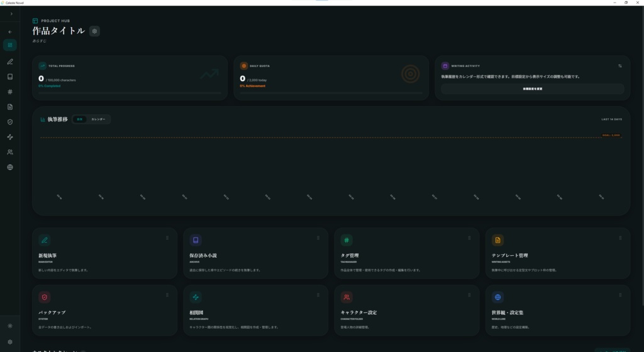Switch 執筆推移 chart to カレンダー tab

click(x=98, y=119)
